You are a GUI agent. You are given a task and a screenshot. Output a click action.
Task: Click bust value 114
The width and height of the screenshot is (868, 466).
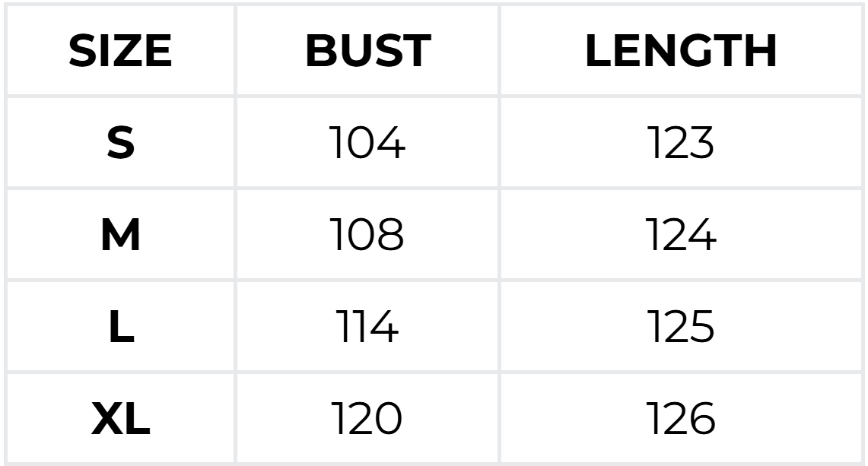[367, 328]
